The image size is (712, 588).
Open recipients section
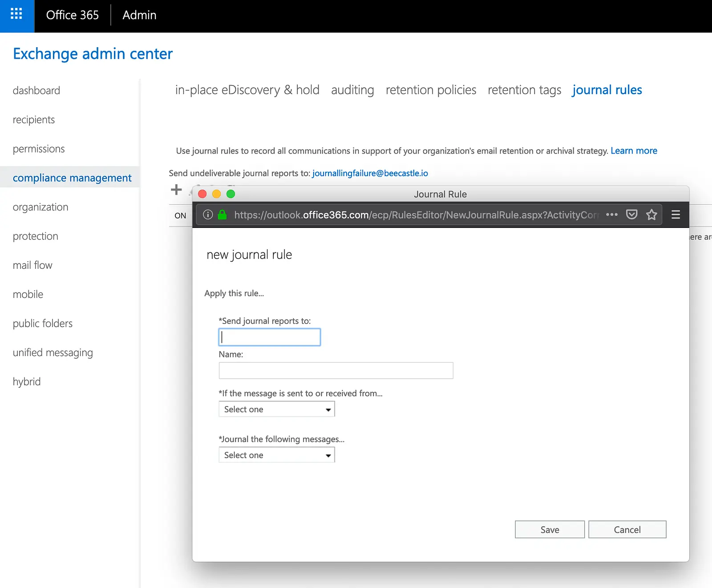(34, 120)
